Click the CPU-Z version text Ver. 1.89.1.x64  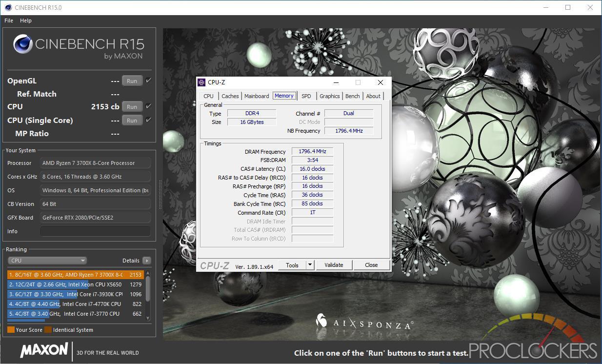pyautogui.click(x=254, y=266)
